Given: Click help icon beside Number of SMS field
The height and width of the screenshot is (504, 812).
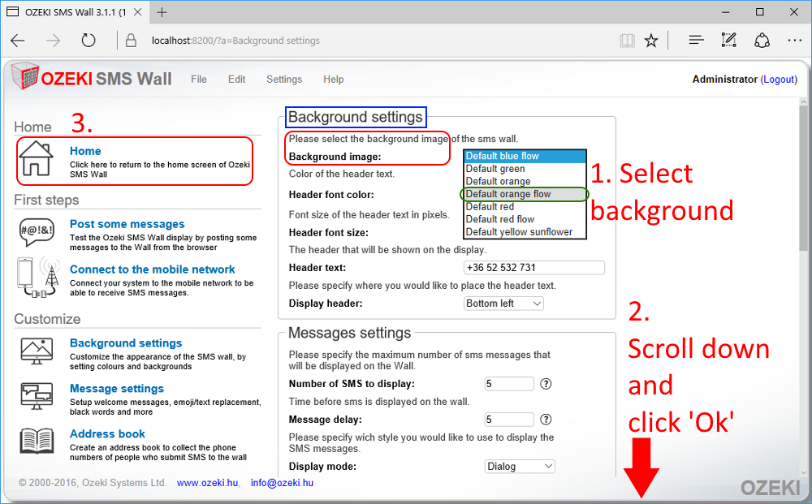Looking at the screenshot, I should [x=546, y=384].
